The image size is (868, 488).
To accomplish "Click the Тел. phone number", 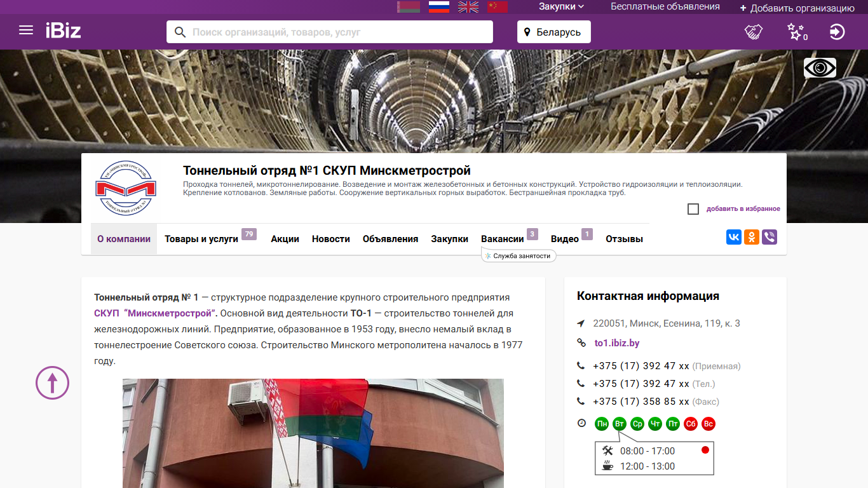I will click(x=641, y=384).
